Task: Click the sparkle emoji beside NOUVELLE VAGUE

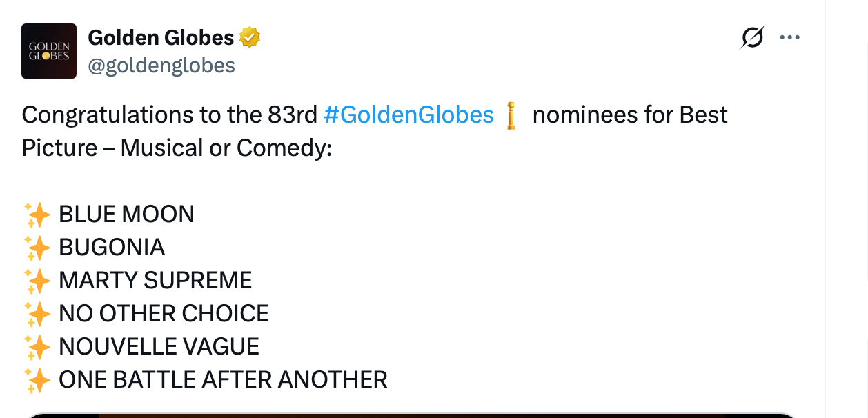Action: 37,347
